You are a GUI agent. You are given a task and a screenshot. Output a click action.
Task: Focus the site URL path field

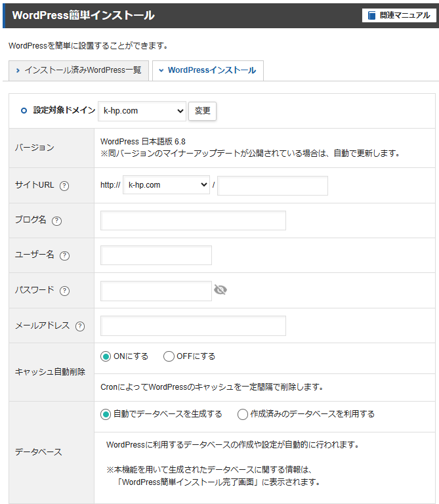pyautogui.click(x=272, y=186)
